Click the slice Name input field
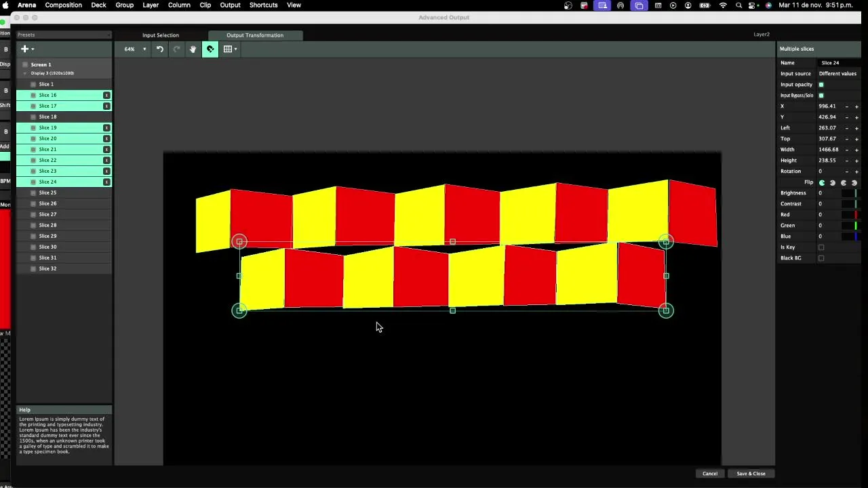 point(838,63)
